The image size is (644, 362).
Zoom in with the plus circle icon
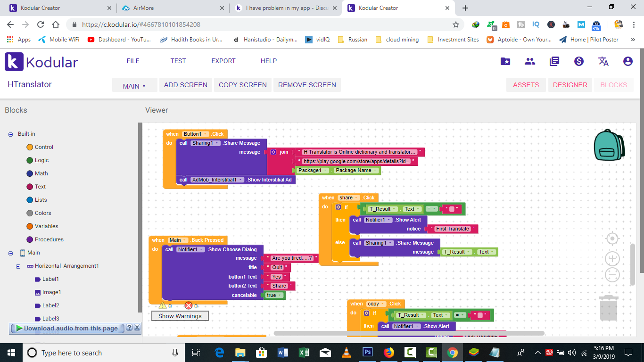(612, 258)
